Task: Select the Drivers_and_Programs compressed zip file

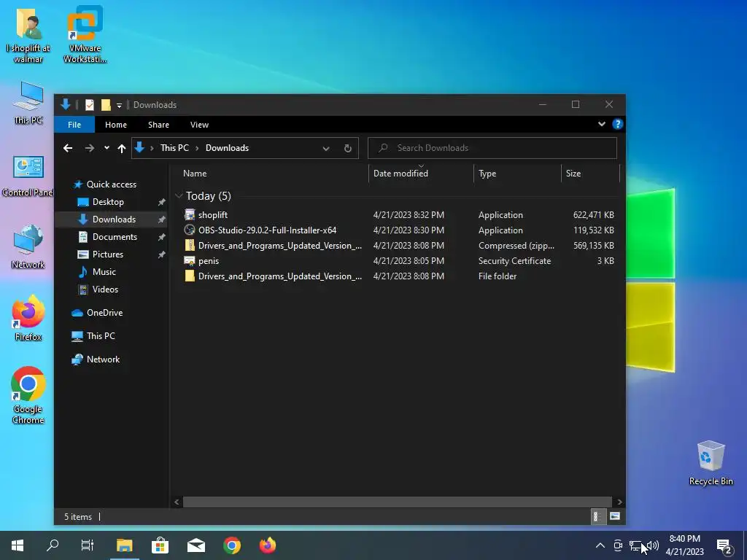Action: [399, 246]
